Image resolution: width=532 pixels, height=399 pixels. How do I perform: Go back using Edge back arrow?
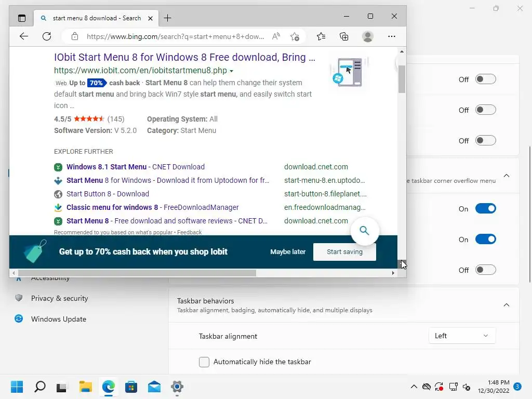coord(24,36)
